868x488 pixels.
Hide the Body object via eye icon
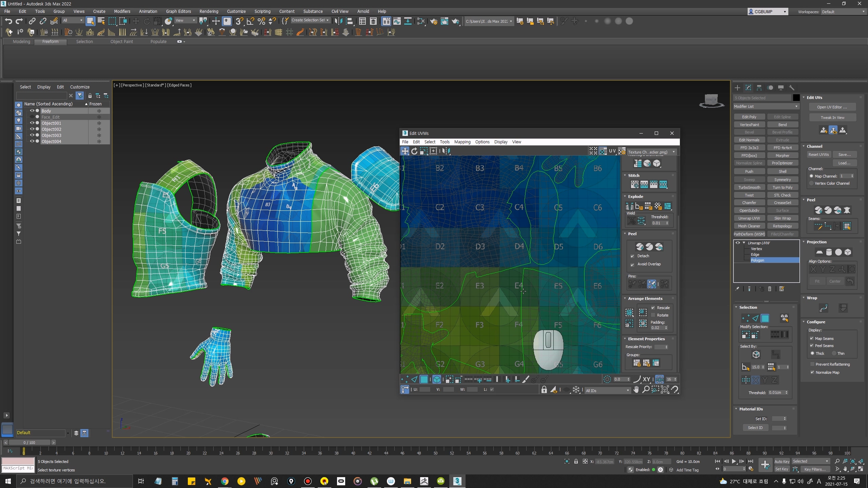click(32, 111)
